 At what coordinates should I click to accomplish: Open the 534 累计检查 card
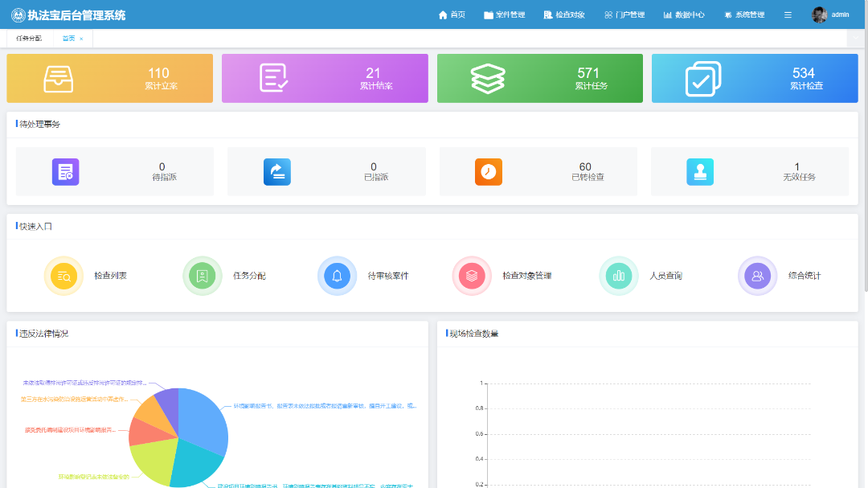click(x=755, y=78)
